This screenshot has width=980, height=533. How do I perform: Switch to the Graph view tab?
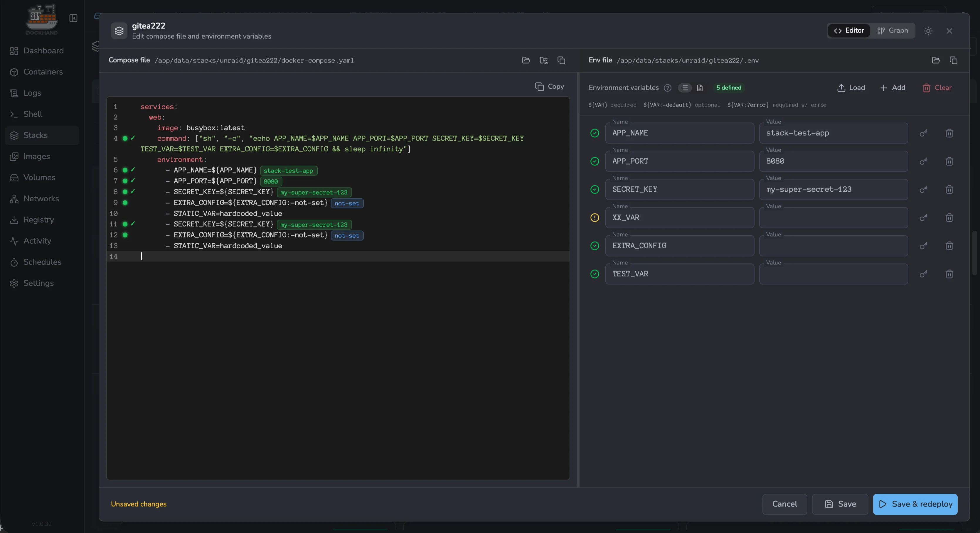892,31
